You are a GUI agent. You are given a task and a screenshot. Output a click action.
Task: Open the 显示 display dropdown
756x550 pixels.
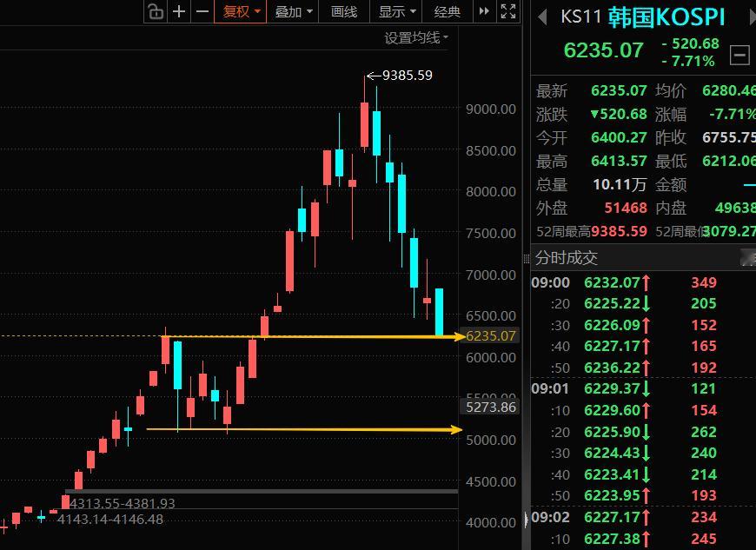[x=396, y=11]
